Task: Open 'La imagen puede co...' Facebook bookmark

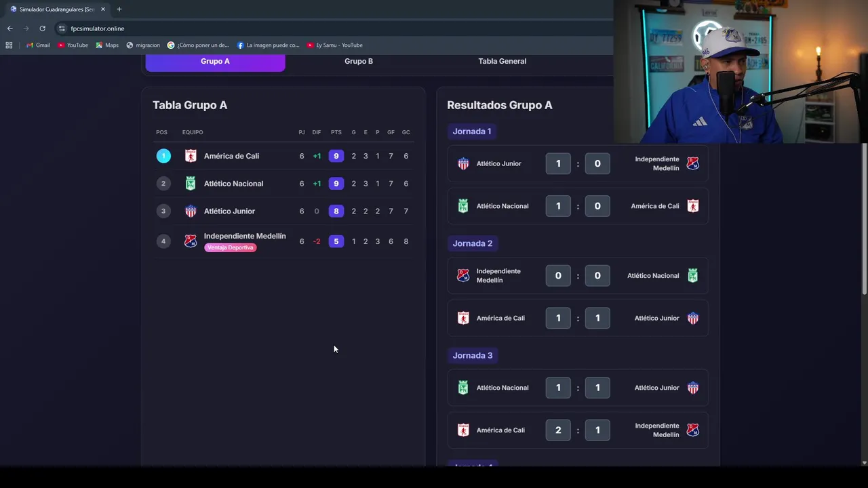Action: (x=268, y=45)
